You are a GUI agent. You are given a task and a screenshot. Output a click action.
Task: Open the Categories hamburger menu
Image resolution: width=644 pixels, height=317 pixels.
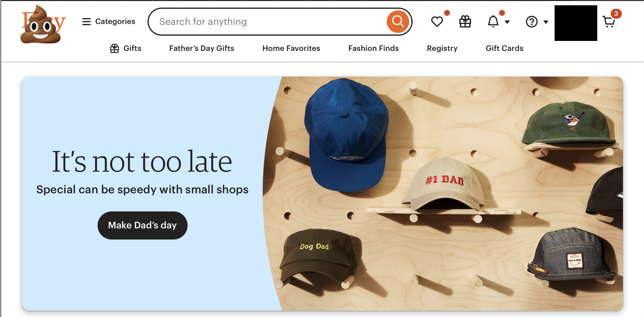(x=86, y=22)
